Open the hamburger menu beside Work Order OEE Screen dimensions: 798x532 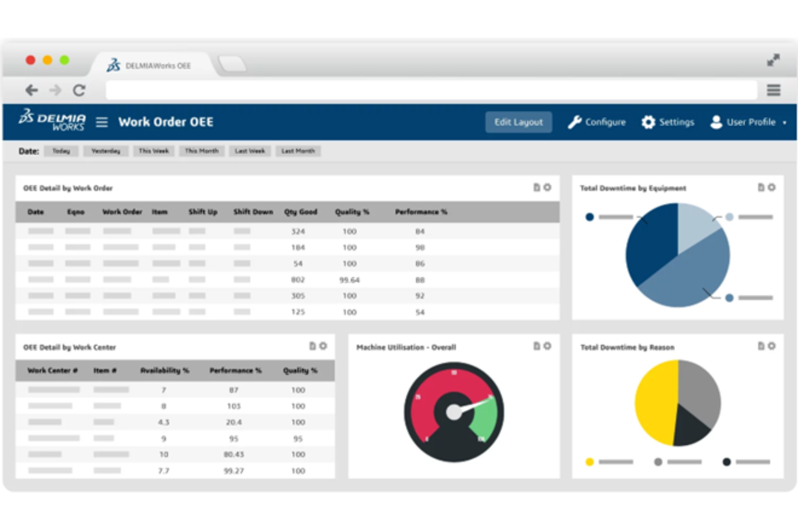coord(101,122)
